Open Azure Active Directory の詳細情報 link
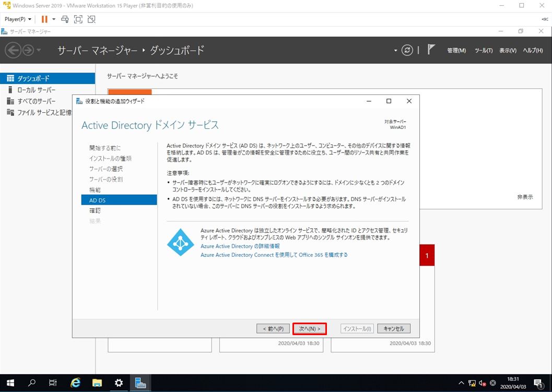552x392 pixels. point(240,246)
